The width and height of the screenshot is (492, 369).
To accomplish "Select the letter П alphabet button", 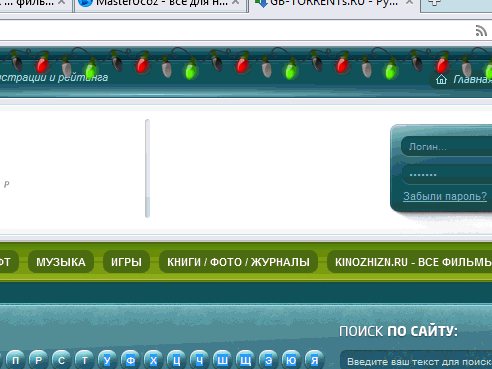I will coord(15,360).
